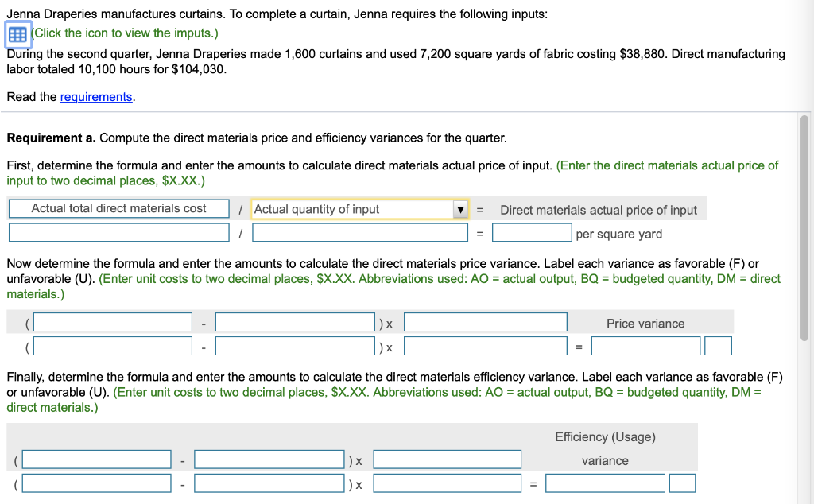
Task: Click the efficiency variance result field
Action: (x=604, y=483)
